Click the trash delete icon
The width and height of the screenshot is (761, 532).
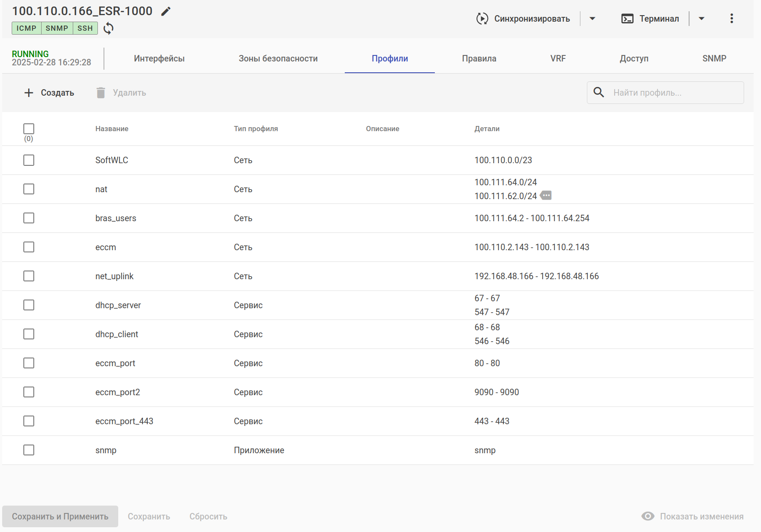101,93
